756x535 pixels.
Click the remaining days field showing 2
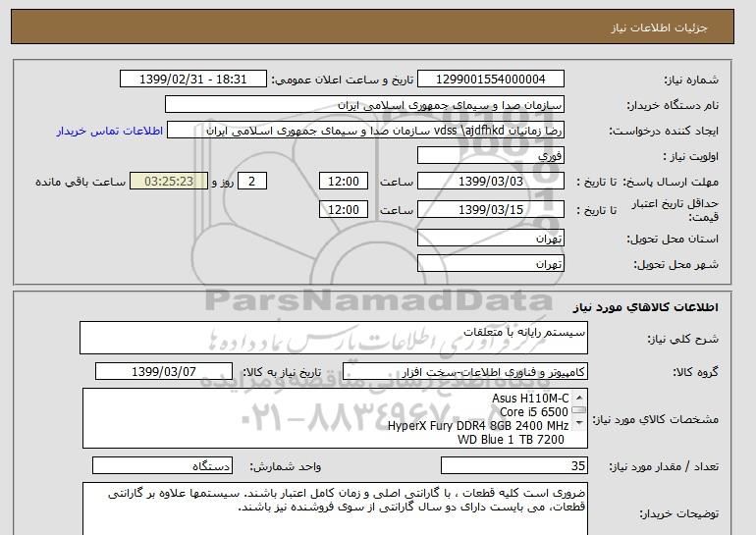(251, 182)
